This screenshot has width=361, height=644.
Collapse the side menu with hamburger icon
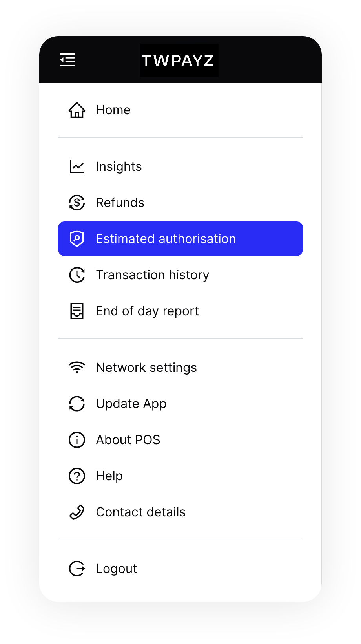point(67,60)
